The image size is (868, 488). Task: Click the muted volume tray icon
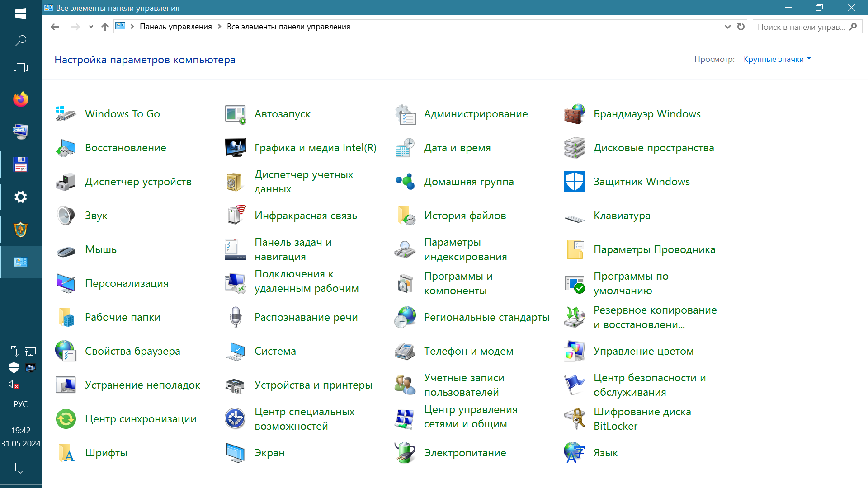pyautogui.click(x=14, y=385)
